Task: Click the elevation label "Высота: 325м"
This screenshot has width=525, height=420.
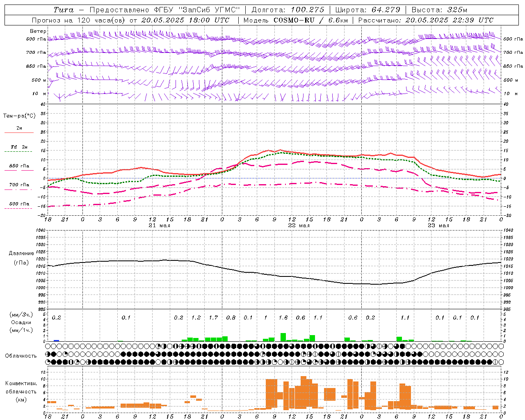Action: (439, 10)
